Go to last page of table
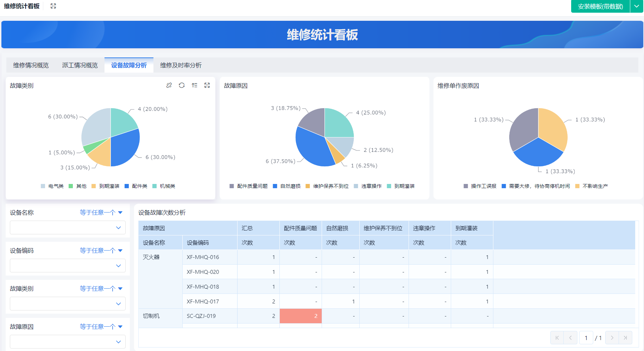The height and width of the screenshot is (351, 644). 625,338
